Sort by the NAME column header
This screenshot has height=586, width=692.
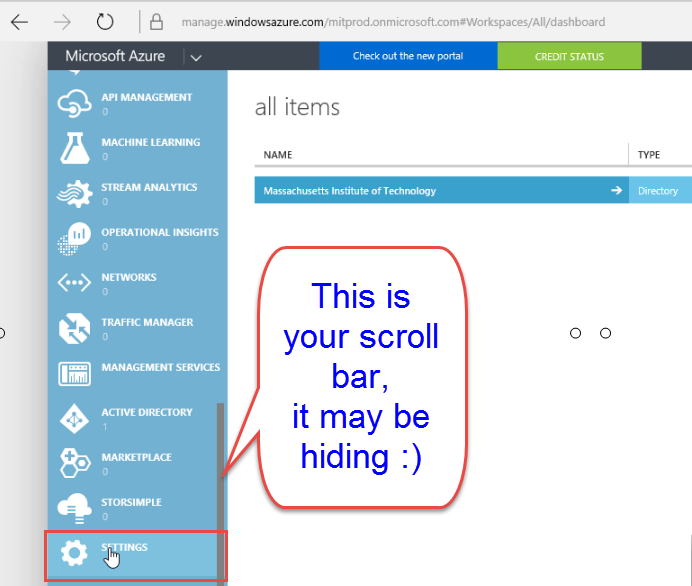point(278,155)
